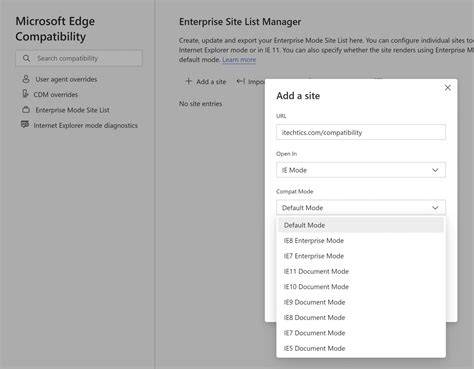Image resolution: width=474 pixels, height=369 pixels.
Task: Click the Enterprise Site List Manager heading
Action: [240, 22]
